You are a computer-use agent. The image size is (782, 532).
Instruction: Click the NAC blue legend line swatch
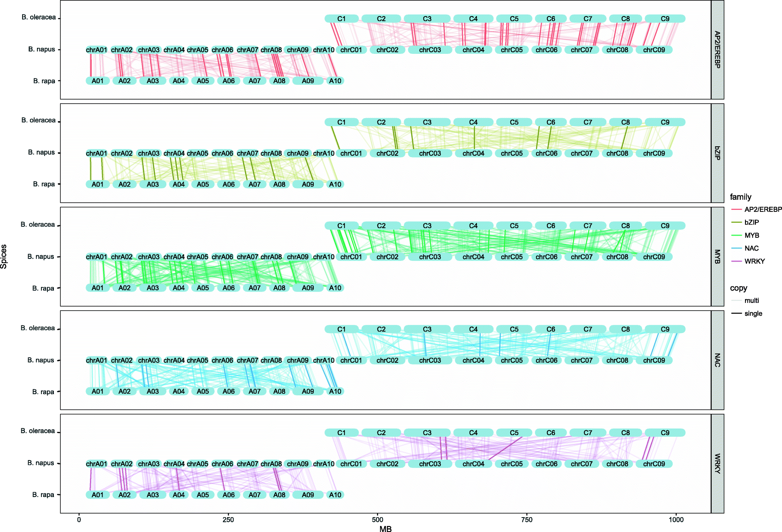click(x=736, y=248)
